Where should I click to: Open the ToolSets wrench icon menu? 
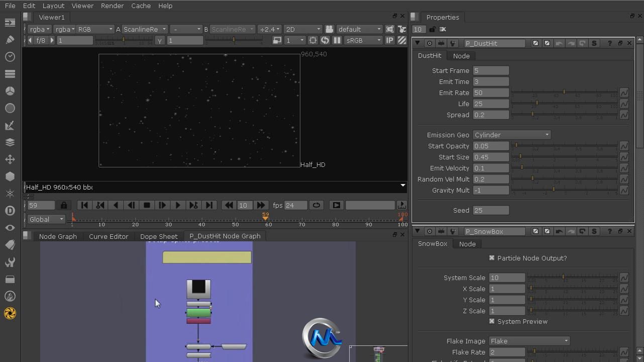pyautogui.click(x=10, y=262)
